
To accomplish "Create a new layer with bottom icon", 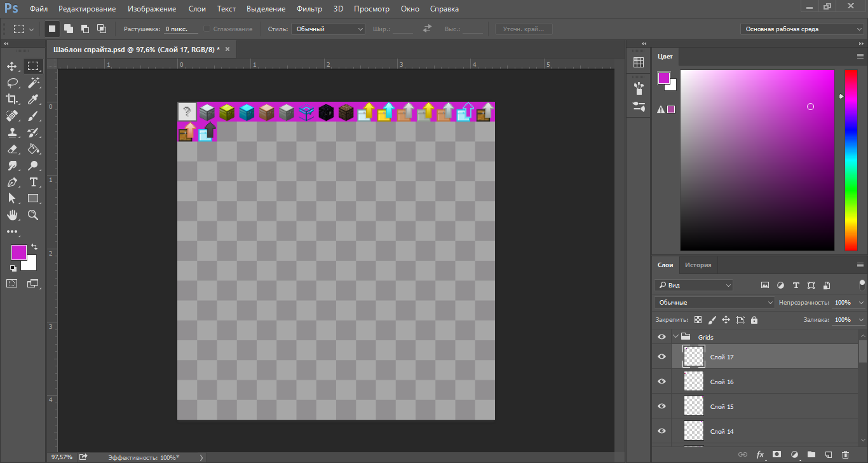I will click(828, 455).
